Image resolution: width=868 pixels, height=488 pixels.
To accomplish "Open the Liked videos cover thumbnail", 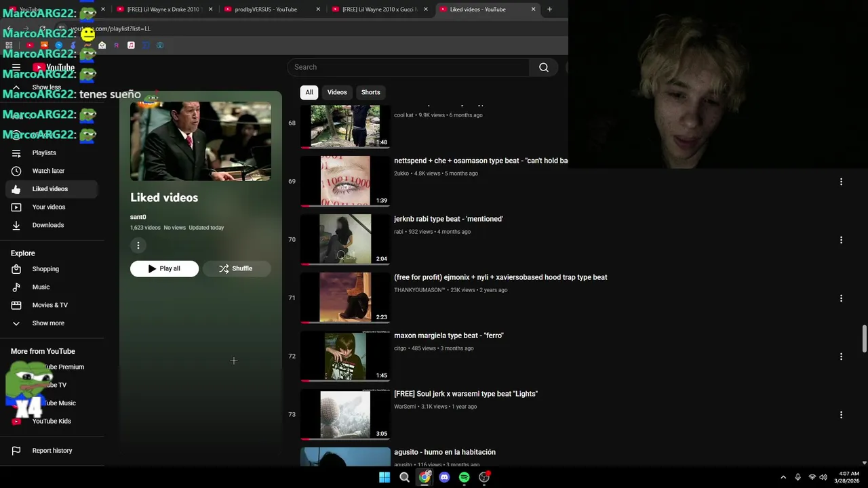I will pyautogui.click(x=201, y=141).
